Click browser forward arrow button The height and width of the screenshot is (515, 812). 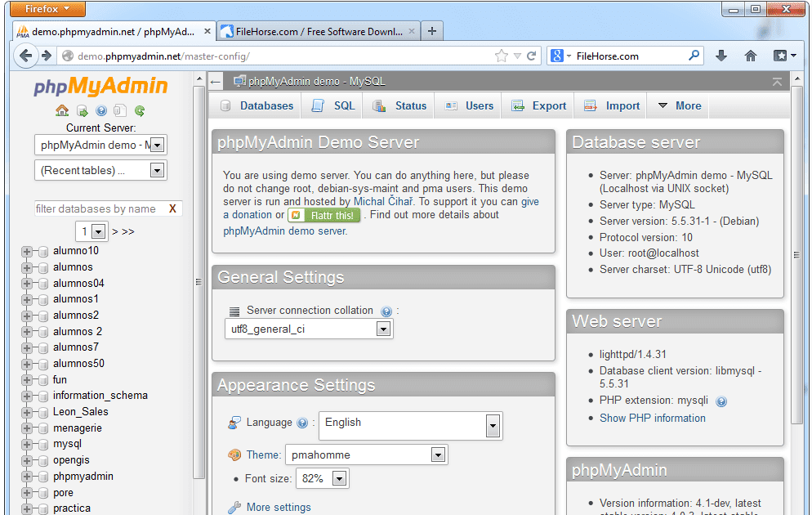(47, 56)
